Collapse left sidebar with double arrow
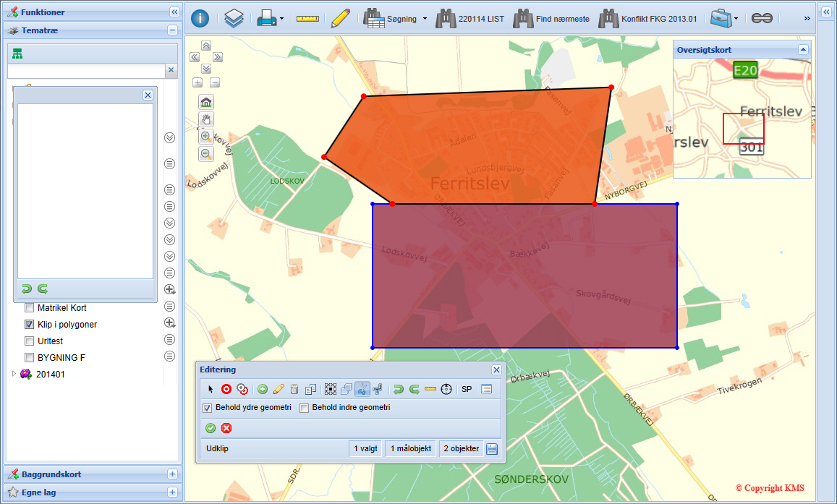This screenshot has height=504, width=837. [174, 12]
